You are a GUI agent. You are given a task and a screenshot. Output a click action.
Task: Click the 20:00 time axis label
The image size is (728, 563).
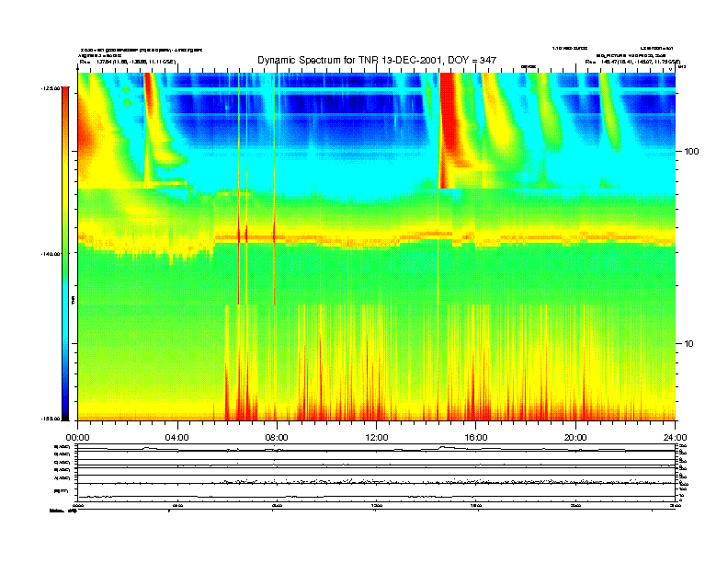tap(575, 438)
